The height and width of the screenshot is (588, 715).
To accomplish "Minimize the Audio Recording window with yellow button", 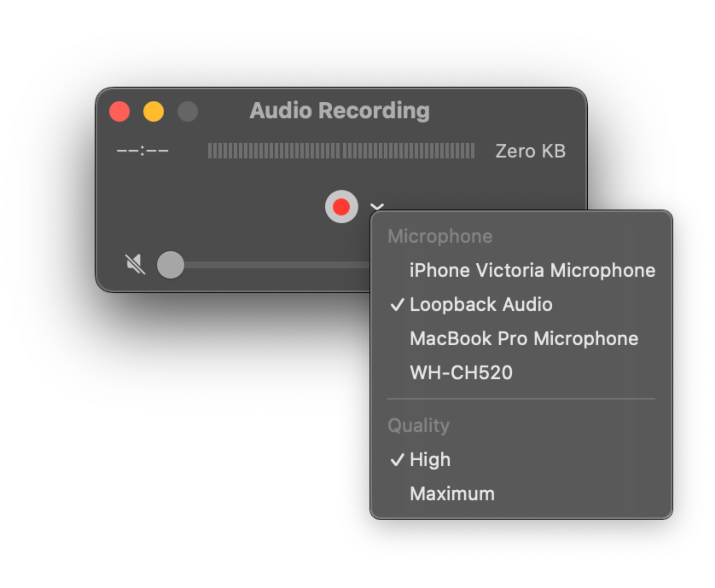I will (153, 111).
